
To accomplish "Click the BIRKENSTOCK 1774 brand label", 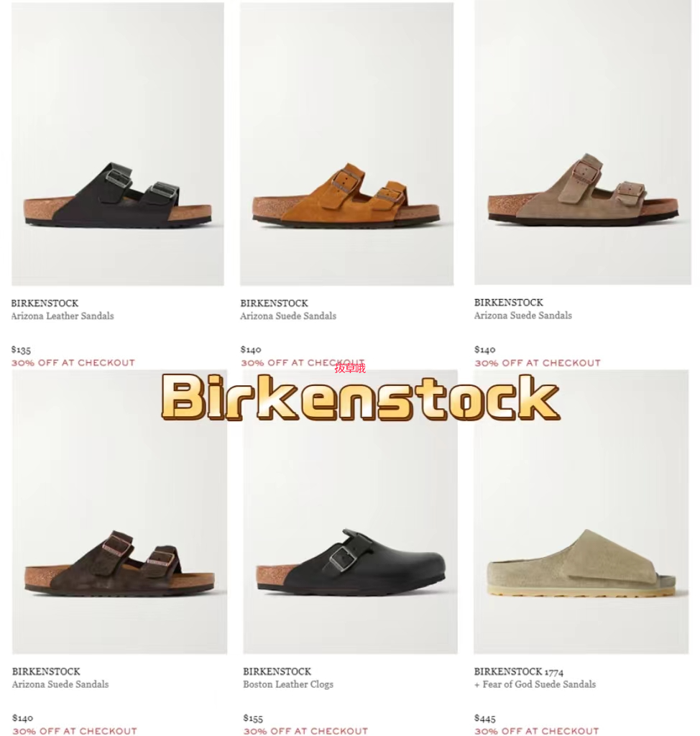I will tap(519, 672).
